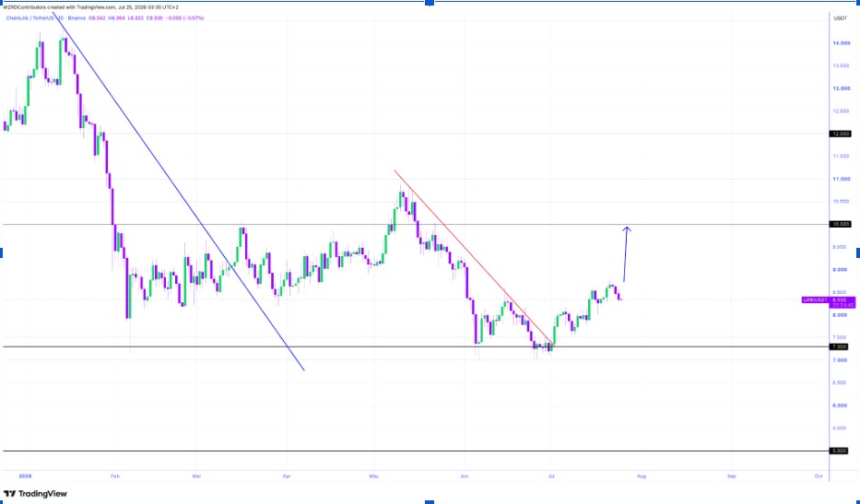The image size is (860, 504).
Task: Select the 12.000 horizontal line price label
Action: [x=841, y=134]
